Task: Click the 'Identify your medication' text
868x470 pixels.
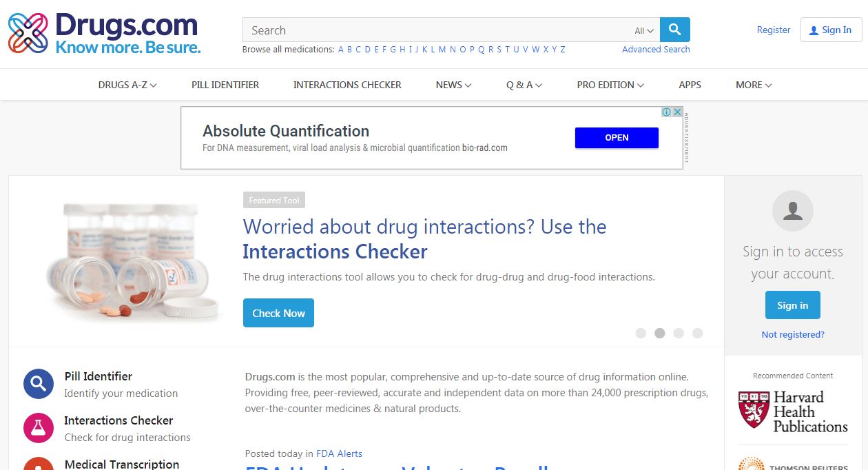Action: (x=121, y=394)
